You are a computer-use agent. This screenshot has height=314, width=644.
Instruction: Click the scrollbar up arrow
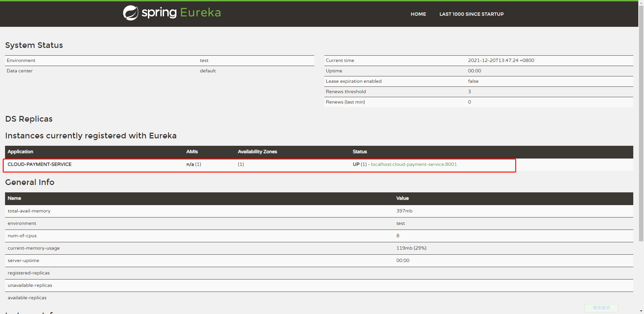[641, 2]
